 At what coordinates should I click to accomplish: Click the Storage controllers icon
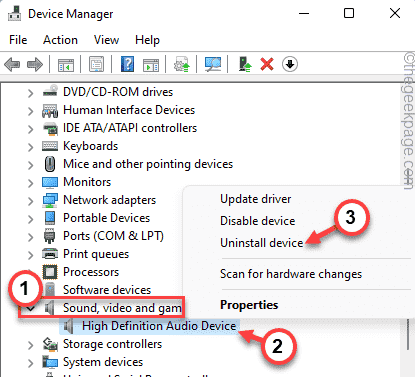(50, 344)
